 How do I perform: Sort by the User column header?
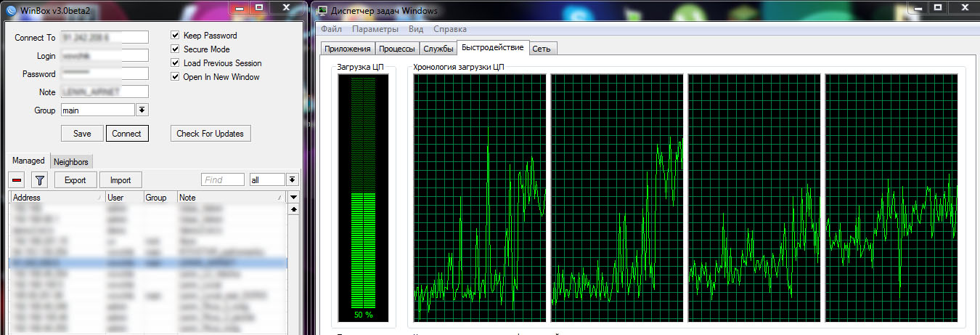[123, 198]
